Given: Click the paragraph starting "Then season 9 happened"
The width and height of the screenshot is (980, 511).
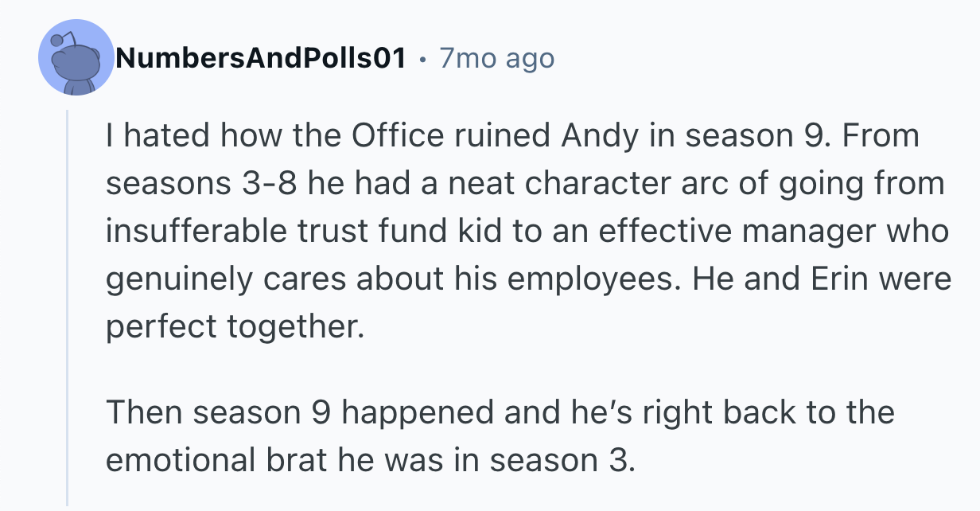Looking at the screenshot, I should click(500, 436).
